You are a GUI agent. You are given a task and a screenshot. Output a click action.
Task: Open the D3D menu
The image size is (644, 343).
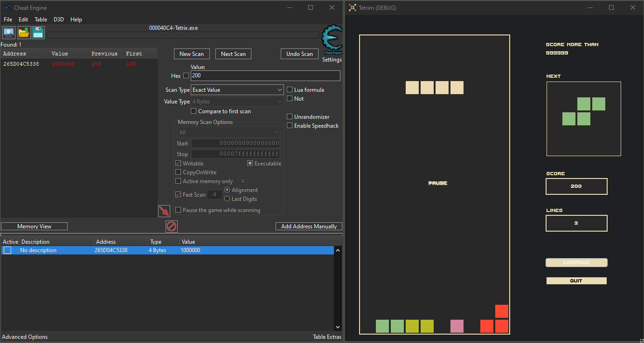(59, 20)
